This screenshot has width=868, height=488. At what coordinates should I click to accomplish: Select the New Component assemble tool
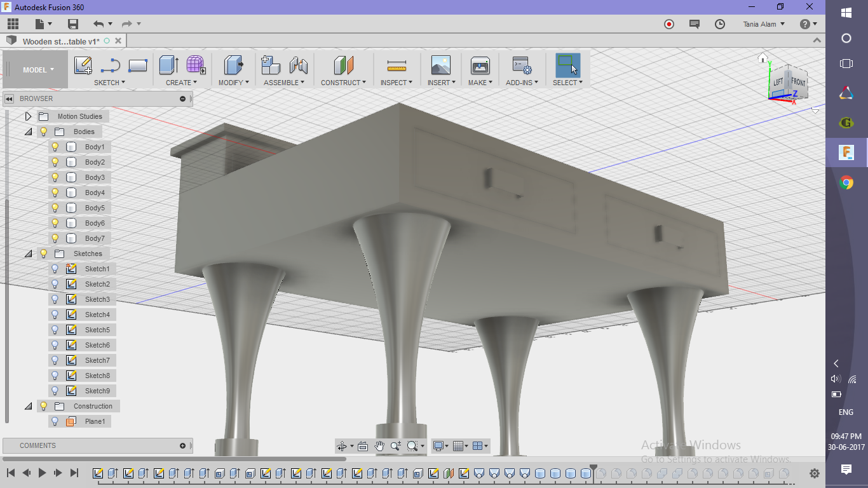[271, 65]
